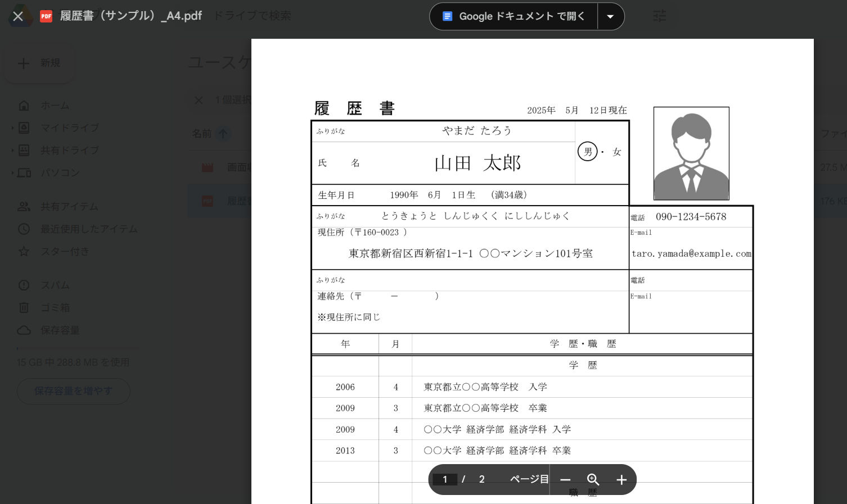
Task: Click the 保存容量 cloud icon
Action: click(24, 330)
